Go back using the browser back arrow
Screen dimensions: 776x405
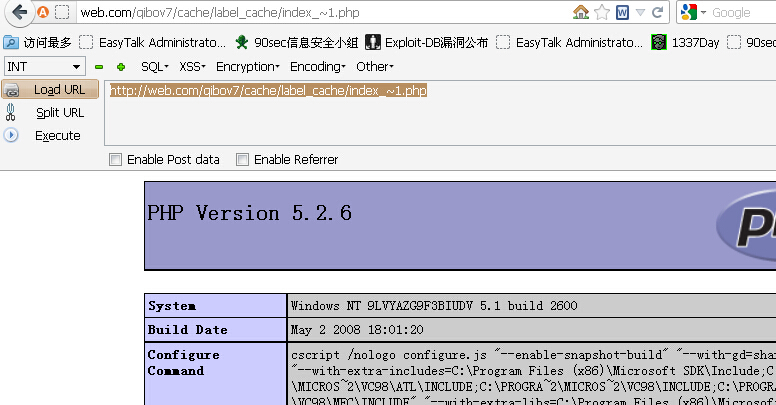pos(19,12)
